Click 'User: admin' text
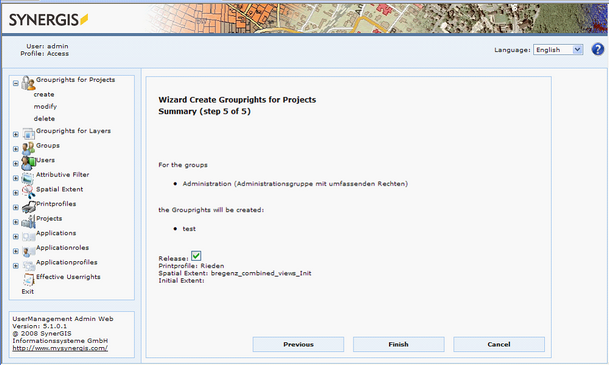This screenshot has width=609, height=365. pyautogui.click(x=47, y=46)
